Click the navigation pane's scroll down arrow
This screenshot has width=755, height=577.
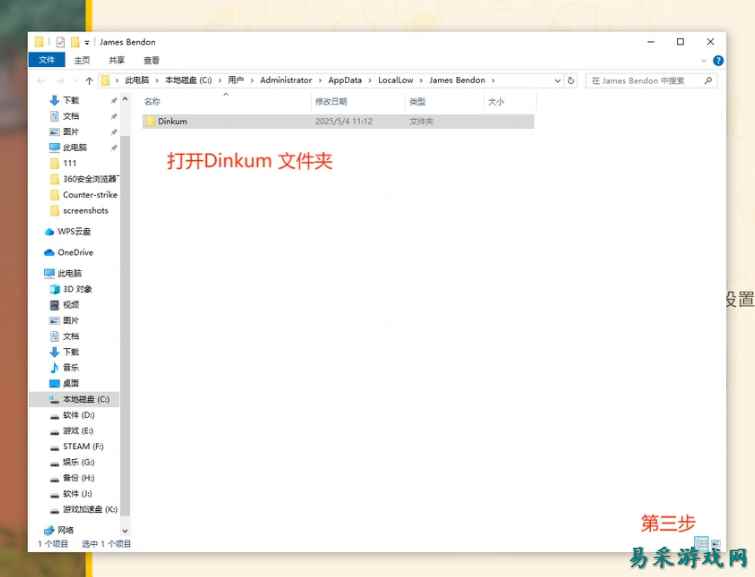click(x=125, y=530)
